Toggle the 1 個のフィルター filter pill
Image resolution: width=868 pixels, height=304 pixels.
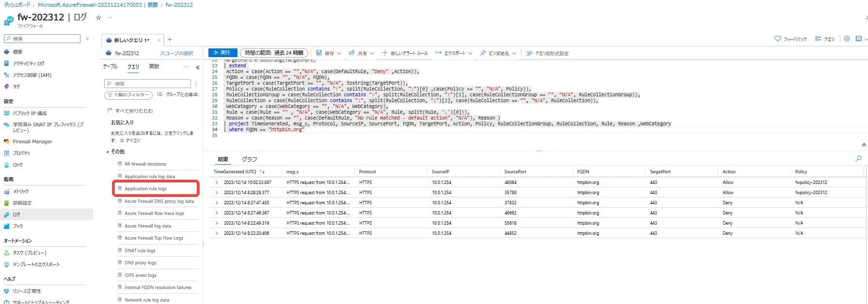pyautogui.click(x=128, y=95)
